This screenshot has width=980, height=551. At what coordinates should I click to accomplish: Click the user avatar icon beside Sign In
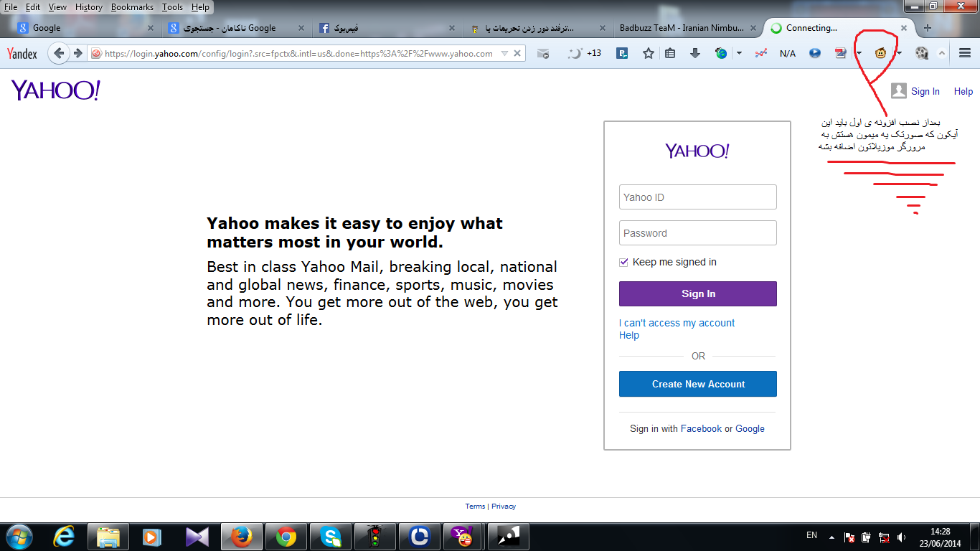click(898, 91)
